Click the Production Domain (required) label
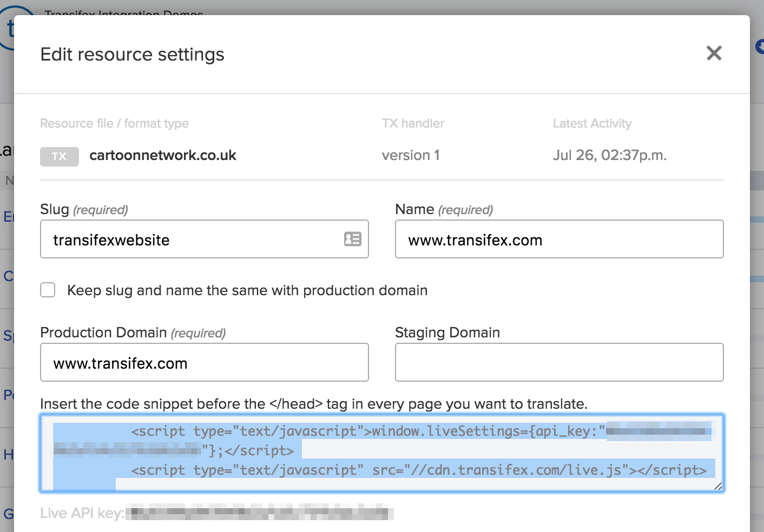The image size is (764, 532). pos(133,332)
